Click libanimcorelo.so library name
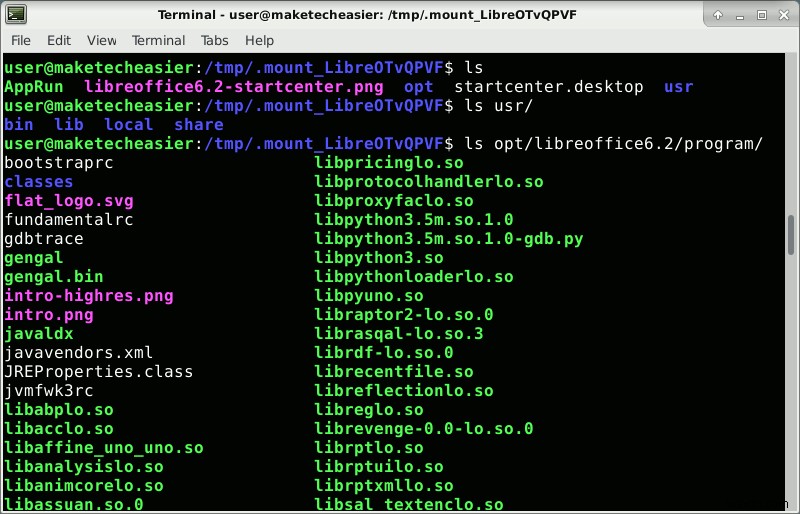Viewport: 800px width, 514px height. point(84,485)
